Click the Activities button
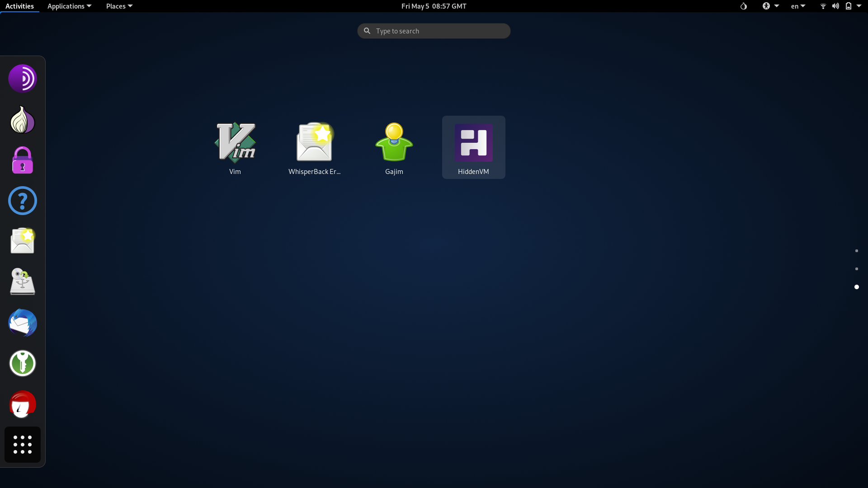 click(19, 6)
